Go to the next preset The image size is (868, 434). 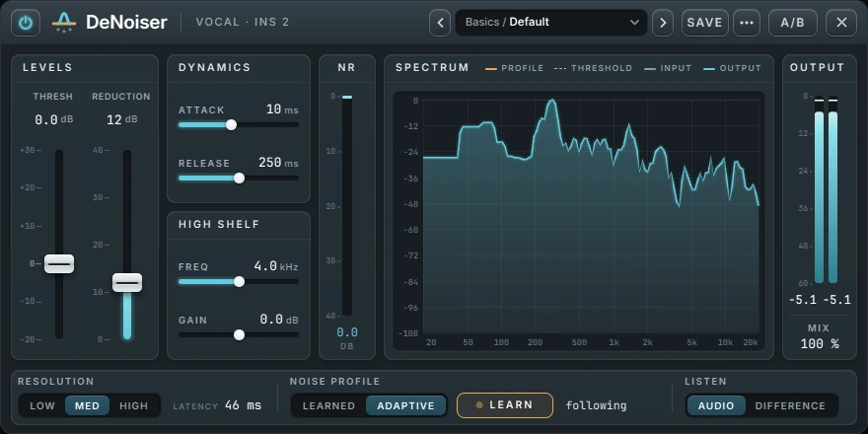coord(663,23)
